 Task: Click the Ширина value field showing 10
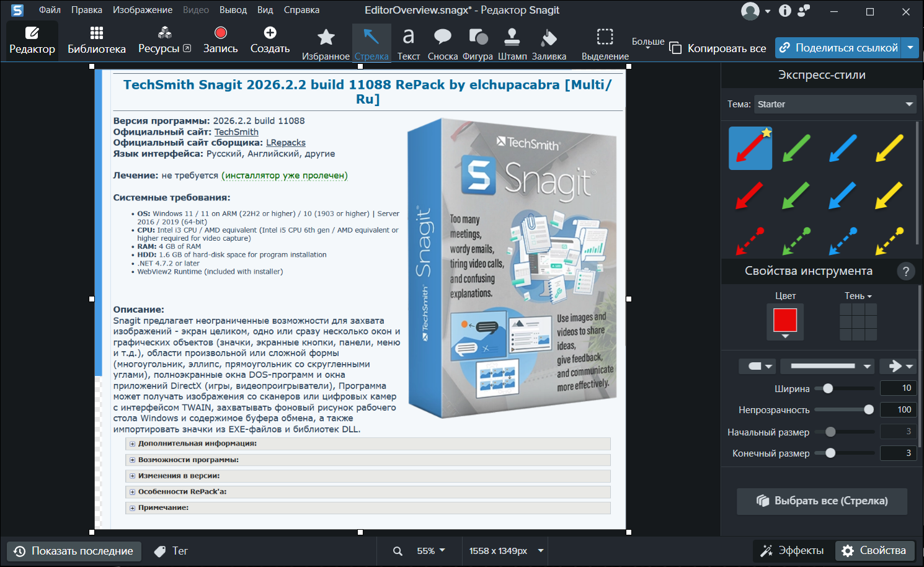[898, 388]
